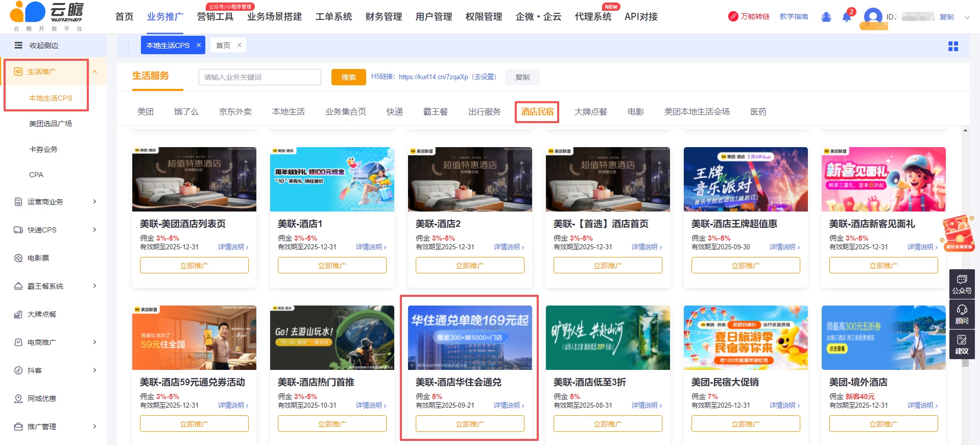
Task: Focus the 请输入业务关键词 search field
Action: 260,77
